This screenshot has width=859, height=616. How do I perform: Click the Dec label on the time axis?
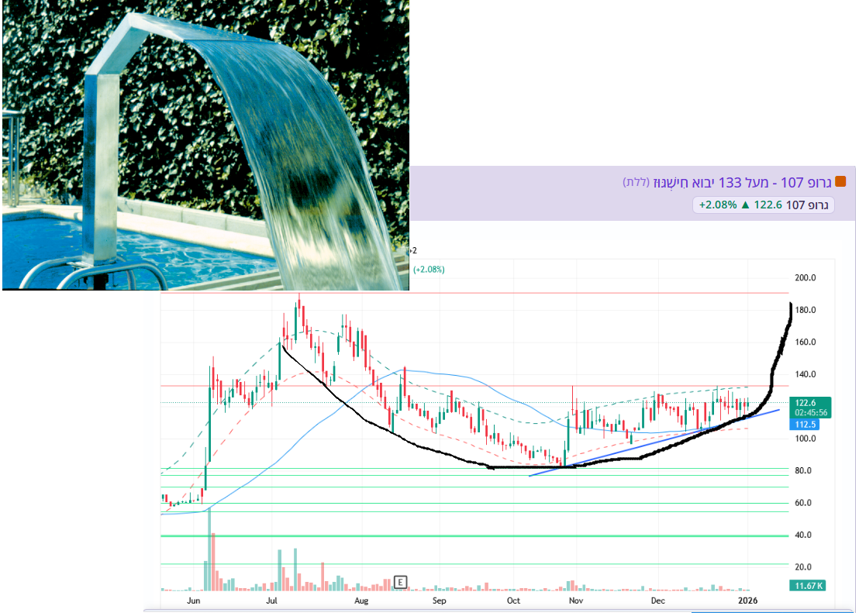[658, 601]
